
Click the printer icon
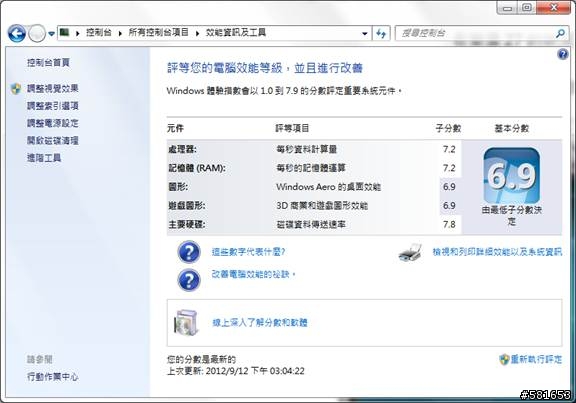pos(410,252)
